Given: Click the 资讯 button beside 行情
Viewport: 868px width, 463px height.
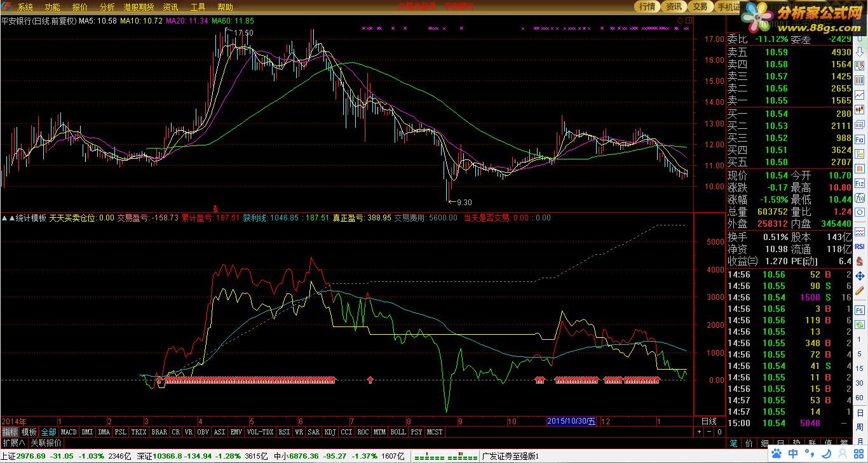Looking at the screenshot, I should (x=674, y=6).
